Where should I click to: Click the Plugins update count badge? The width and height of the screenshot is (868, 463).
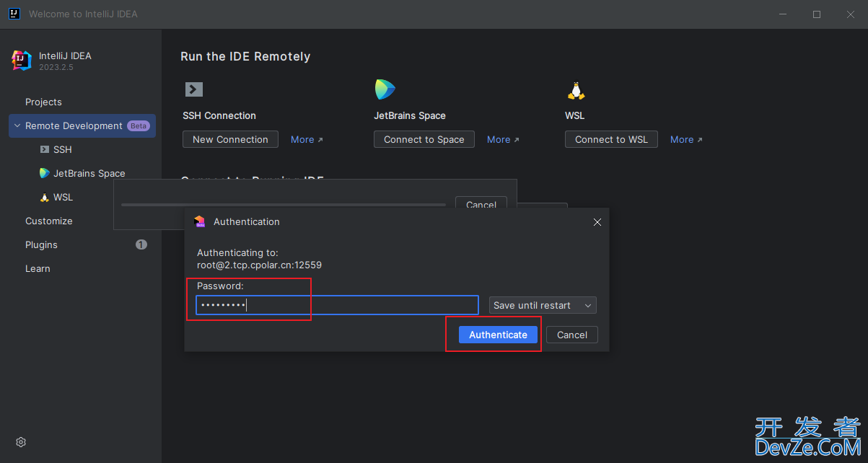coord(141,244)
